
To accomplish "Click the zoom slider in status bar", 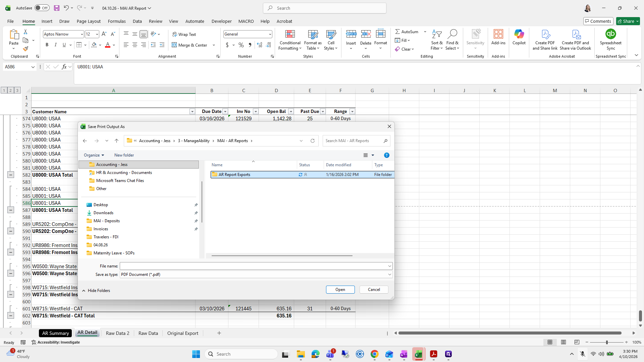I will [606, 342].
